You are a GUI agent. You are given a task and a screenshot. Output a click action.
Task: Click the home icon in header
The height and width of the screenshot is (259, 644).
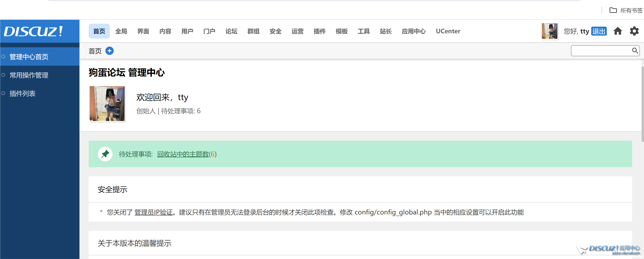coord(618,31)
